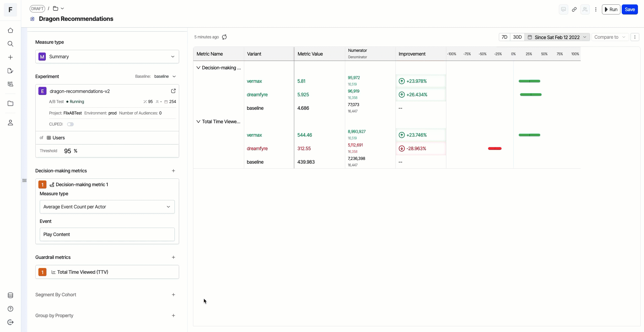Open the 'of Users' selector row
Image resolution: width=644 pixels, height=332 pixels.
[x=107, y=138]
